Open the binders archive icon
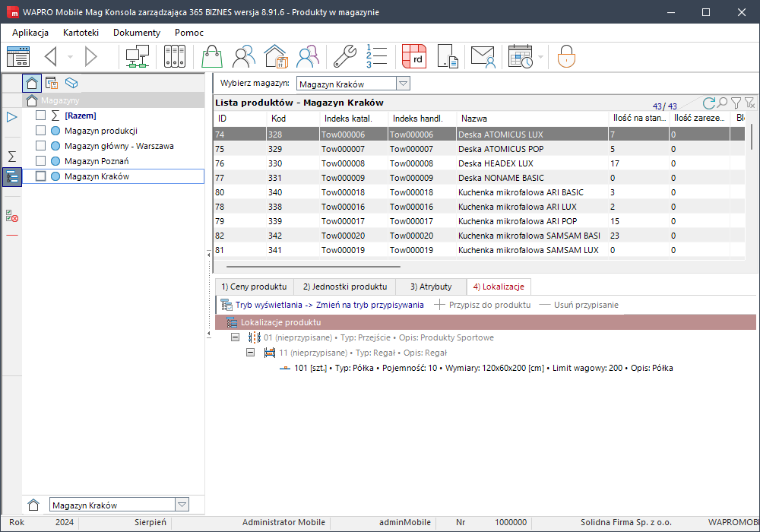This screenshot has width=760, height=532. pyautogui.click(x=175, y=57)
